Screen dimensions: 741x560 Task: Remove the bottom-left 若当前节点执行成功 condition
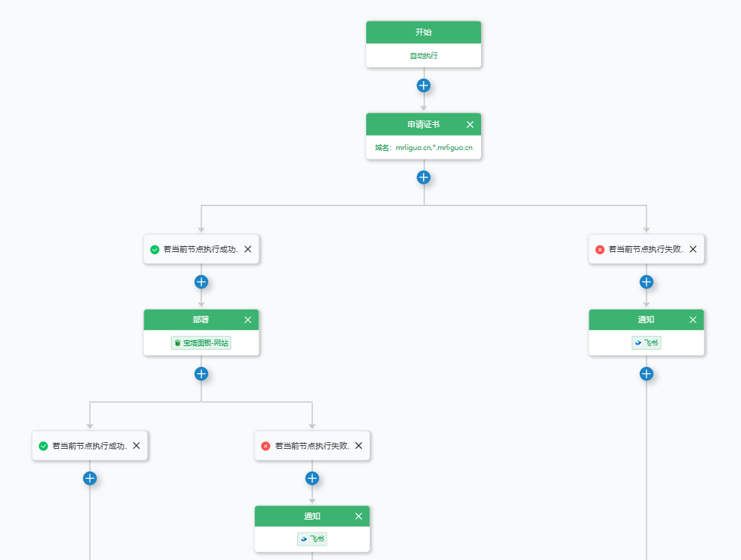(136, 446)
